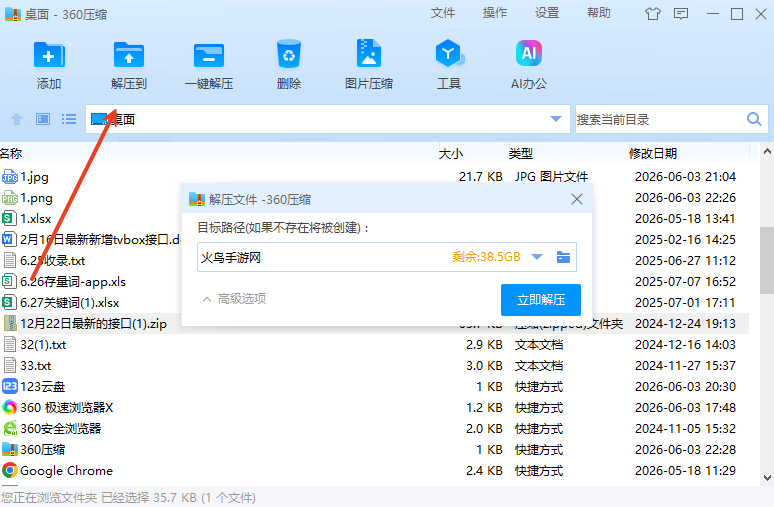Click the 2.4 KB size of Google Chrome
The width and height of the screenshot is (774, 507).
point(484,470)
